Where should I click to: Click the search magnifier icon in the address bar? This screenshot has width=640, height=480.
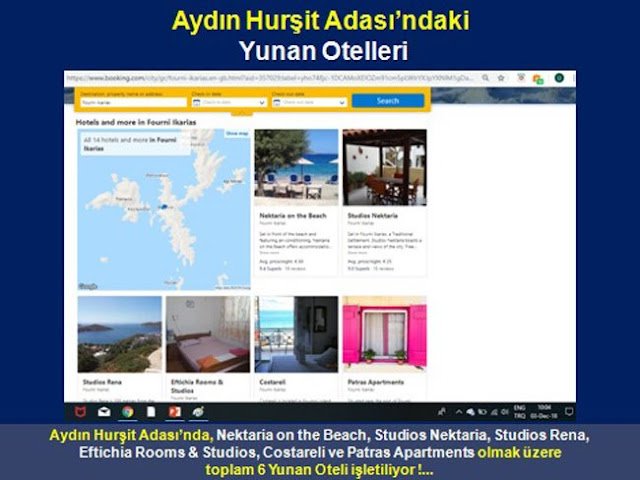pyautogui.click(x=484, y=78)
